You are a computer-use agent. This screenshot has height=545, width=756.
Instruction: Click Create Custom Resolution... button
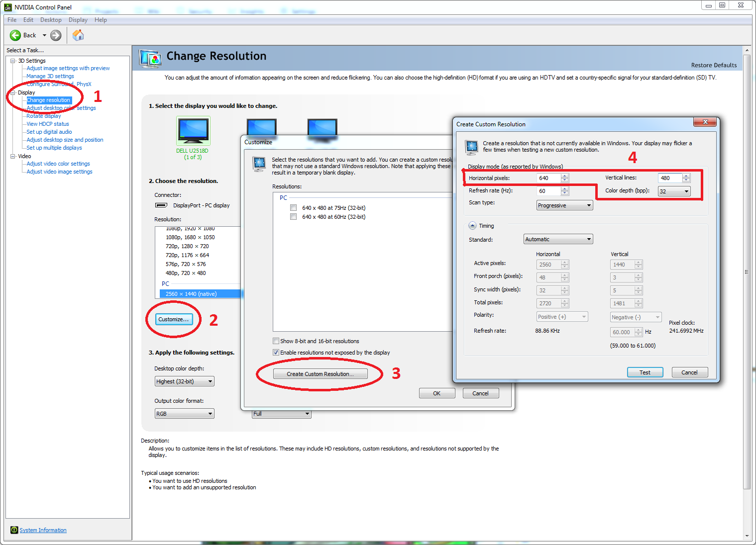click(x=320, y=374)
